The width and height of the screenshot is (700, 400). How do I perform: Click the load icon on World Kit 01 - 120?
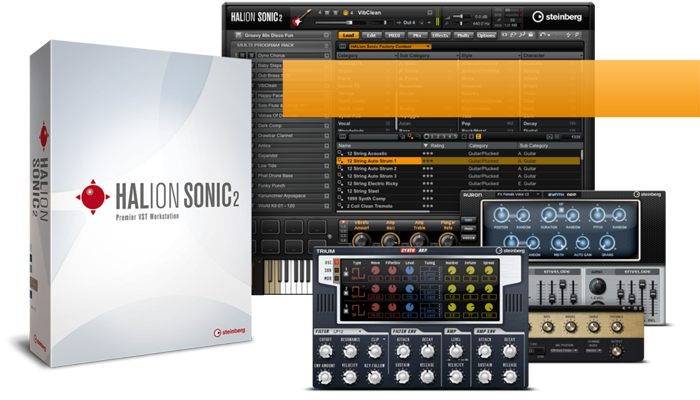click(x=326, y=206)
